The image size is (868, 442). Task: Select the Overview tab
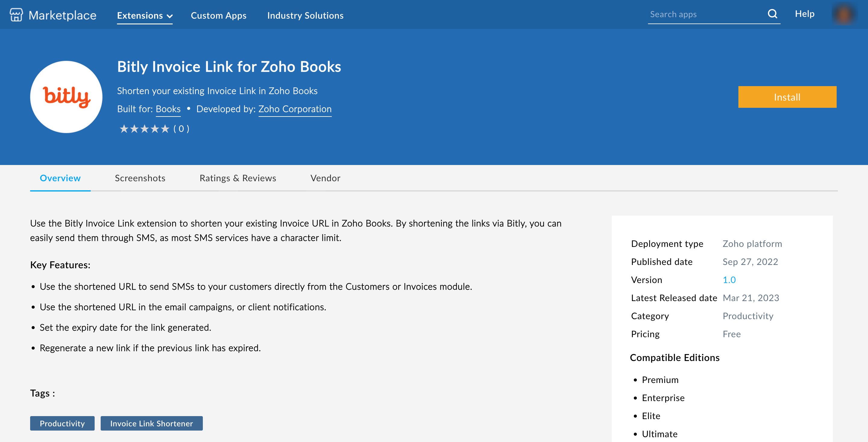coord(60,178)
